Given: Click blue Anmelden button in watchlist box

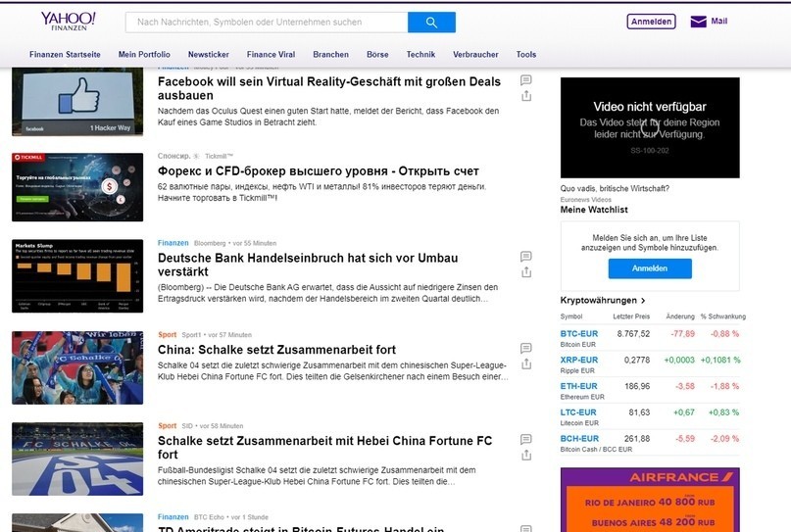Looking at the screenshot, I should 650,268.
